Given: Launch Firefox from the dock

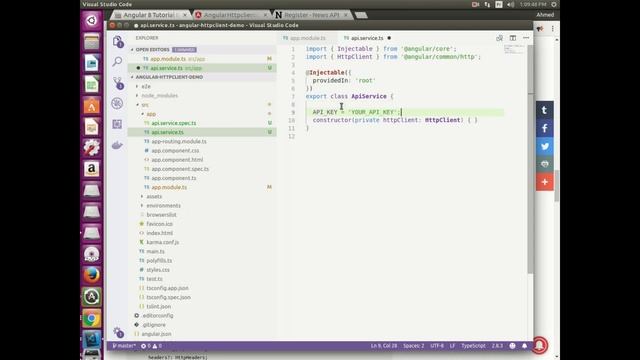Looking at the screenshot, I should [x=91, y=275].
